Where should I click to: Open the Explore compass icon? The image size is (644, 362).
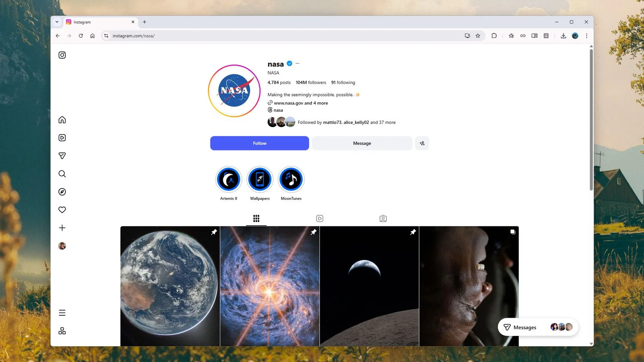tap(62, 192)
